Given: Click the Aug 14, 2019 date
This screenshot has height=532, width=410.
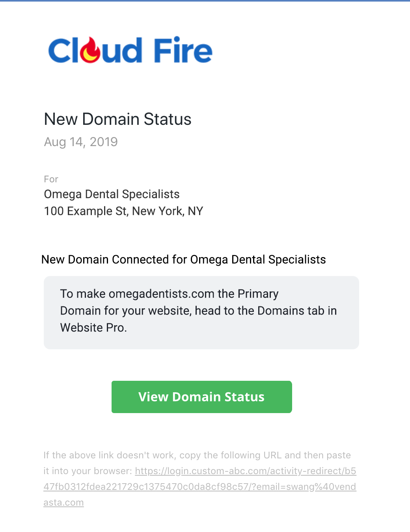Looking at the screenshot, I should (x=81, y=142).
